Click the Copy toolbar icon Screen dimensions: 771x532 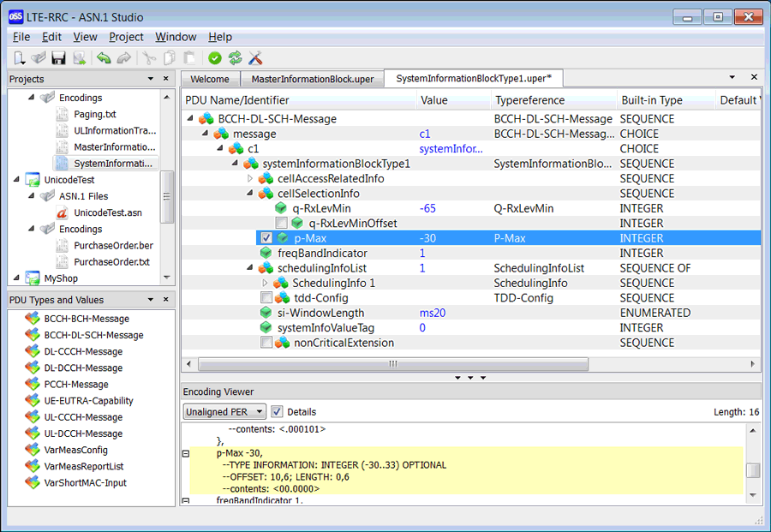pos(169,58)
